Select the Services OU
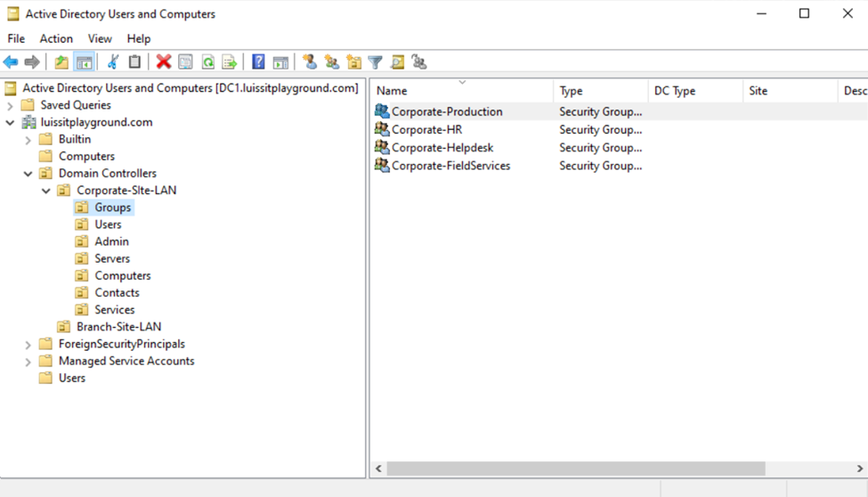 (x=115, y=310)
